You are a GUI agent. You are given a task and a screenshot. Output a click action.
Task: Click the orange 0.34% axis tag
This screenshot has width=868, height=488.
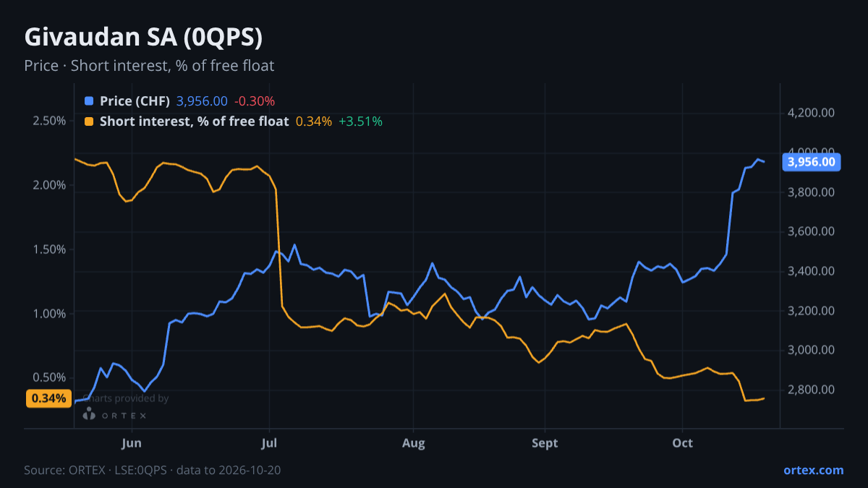(49, 398)
